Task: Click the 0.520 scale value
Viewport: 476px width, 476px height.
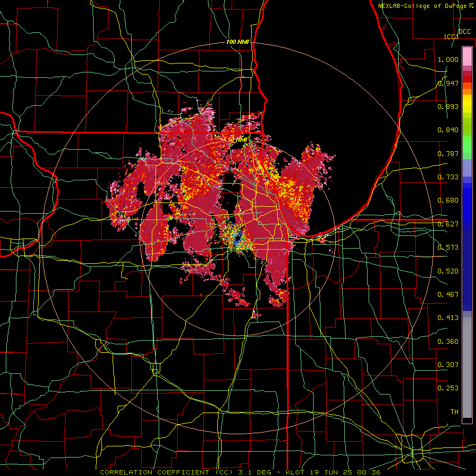Action: (x=448, y=271)
